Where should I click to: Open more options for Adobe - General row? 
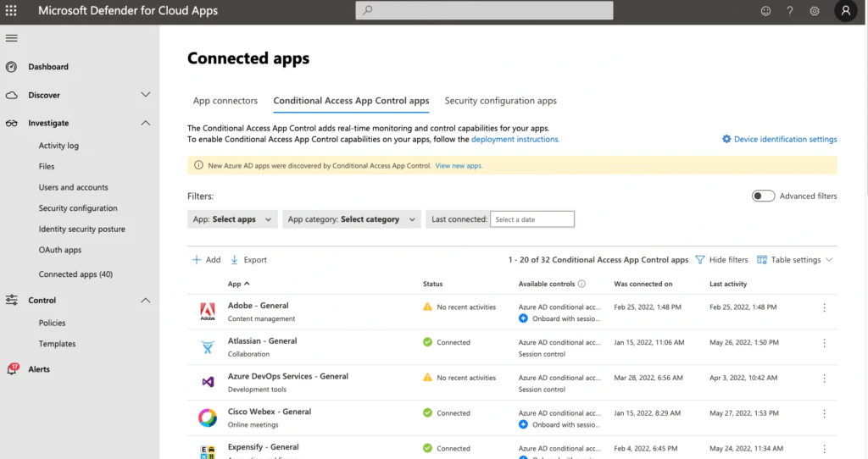(824, 307)
